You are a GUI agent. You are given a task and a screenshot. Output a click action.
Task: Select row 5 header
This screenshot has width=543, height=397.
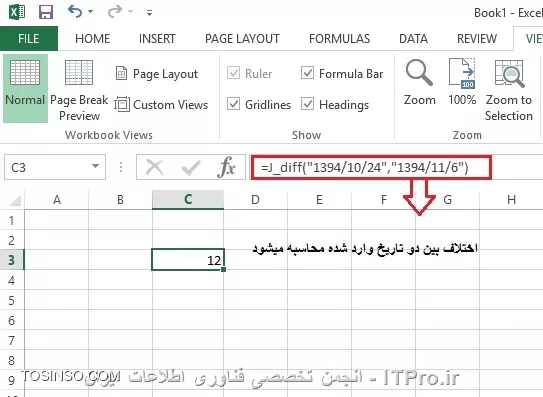[x=12, y=300]
